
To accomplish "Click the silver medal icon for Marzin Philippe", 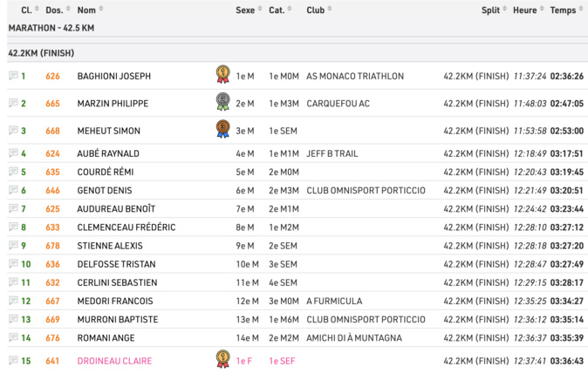I will pos(222,103).
